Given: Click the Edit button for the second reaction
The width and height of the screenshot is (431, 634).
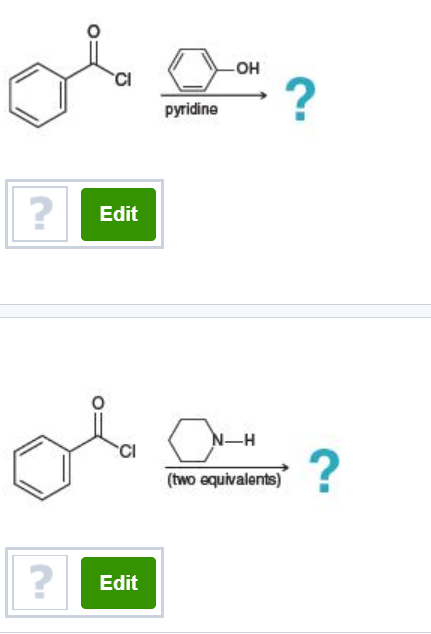Looking at the screenshot, I should coord(118,583).
